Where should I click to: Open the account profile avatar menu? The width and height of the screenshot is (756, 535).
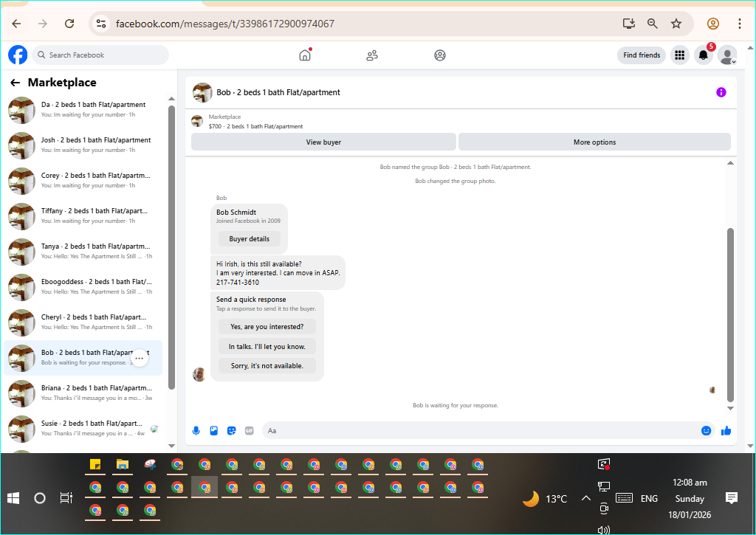point(727,55)
